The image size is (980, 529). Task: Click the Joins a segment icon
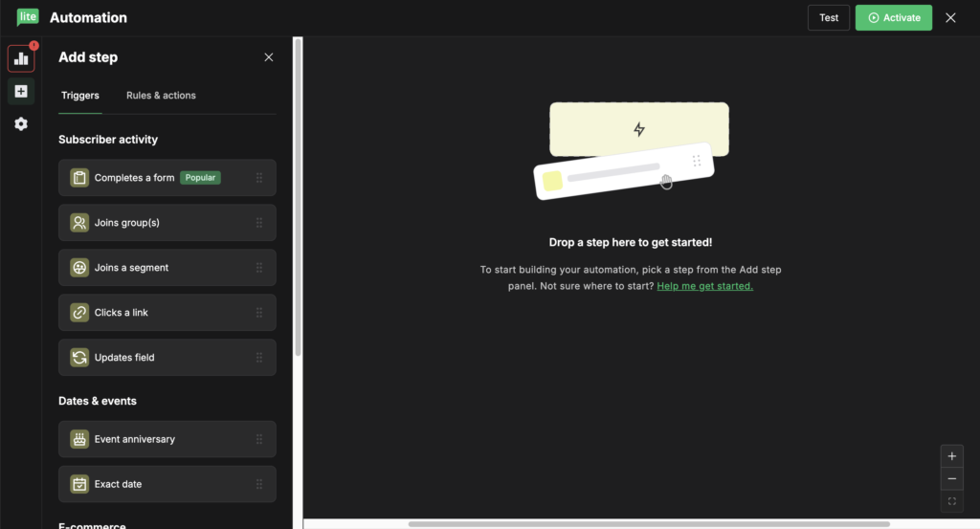point(79,268)
